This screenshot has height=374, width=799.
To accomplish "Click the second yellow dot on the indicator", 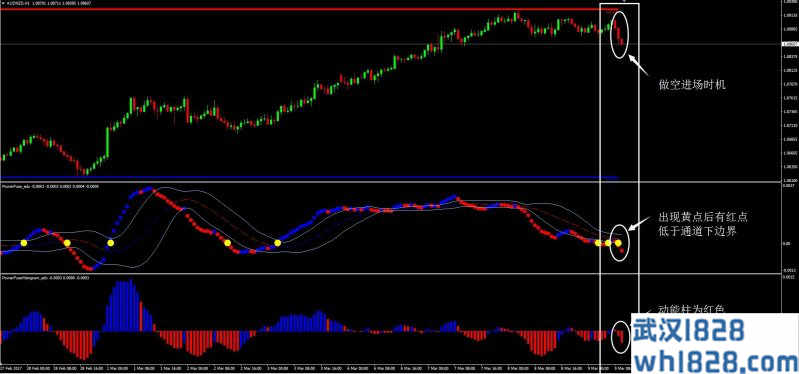I will point(67,243).
